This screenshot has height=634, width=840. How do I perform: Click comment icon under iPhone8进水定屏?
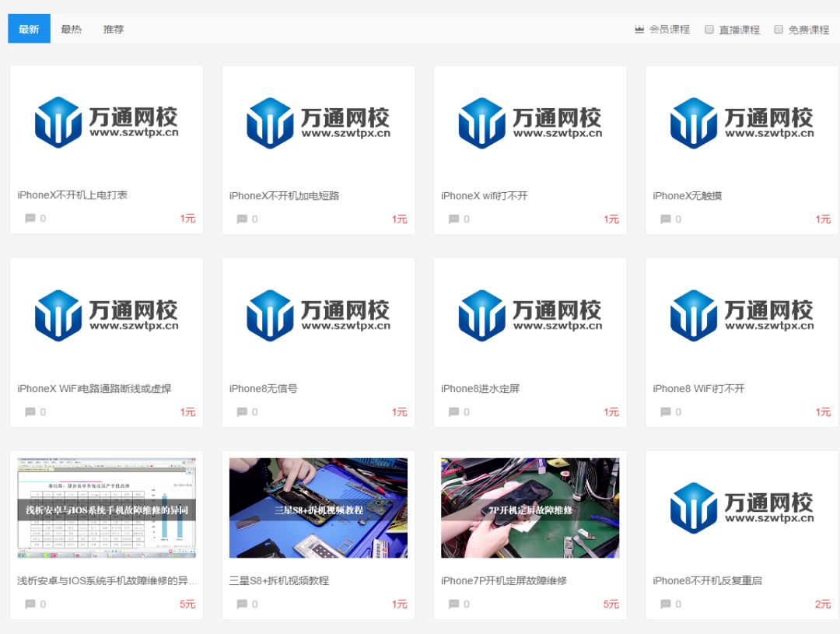point(453,412)
